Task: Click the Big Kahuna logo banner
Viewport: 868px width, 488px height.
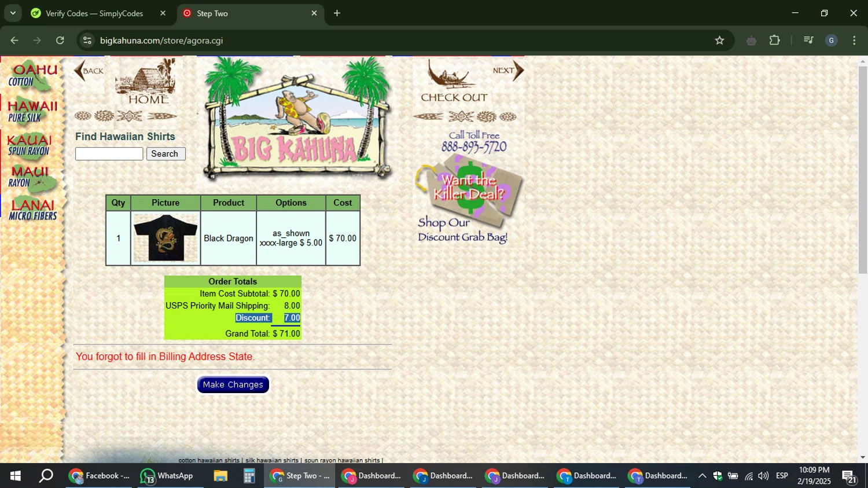Action: [298, 119]
